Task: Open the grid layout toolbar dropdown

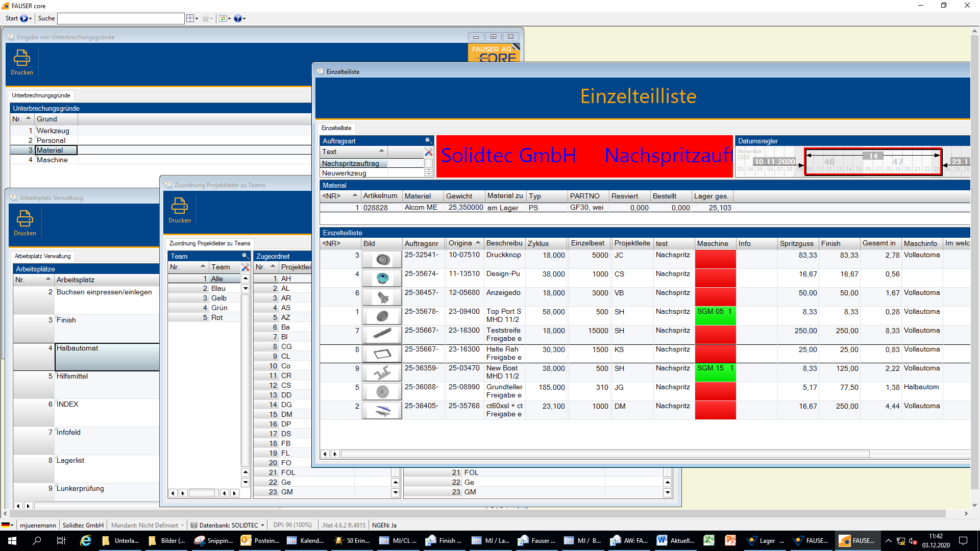Action: (x=192, y=18)
